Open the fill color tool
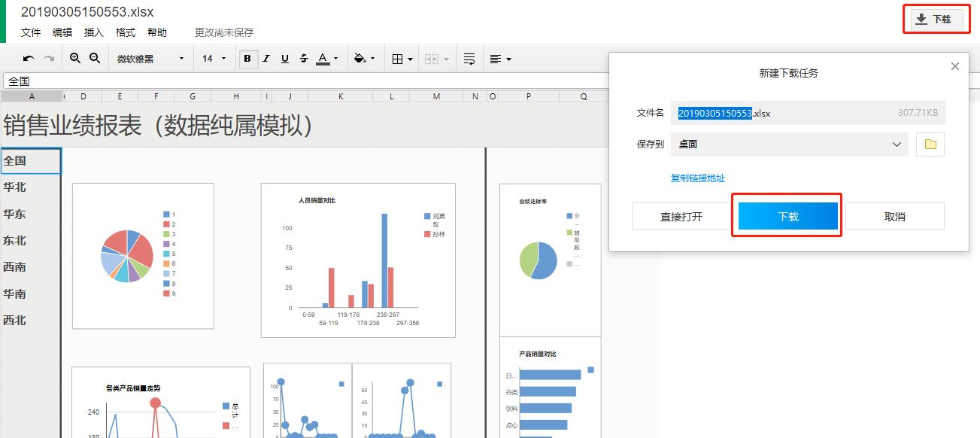 [x=360, y=58]
